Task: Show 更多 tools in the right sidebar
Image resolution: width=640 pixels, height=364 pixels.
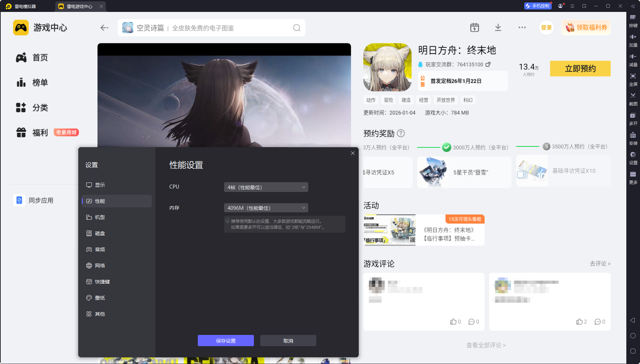Action: click(x=633, y=178)
